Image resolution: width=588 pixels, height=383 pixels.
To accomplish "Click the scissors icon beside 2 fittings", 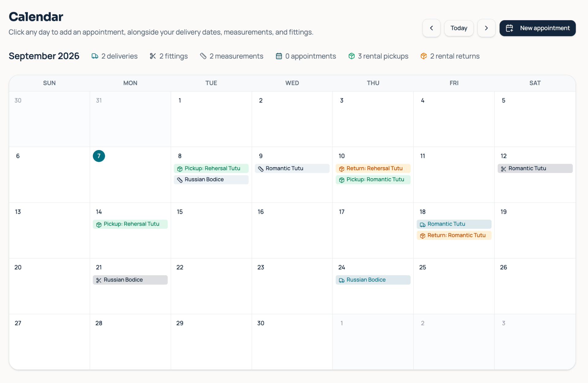I will (x=153, y=56).
